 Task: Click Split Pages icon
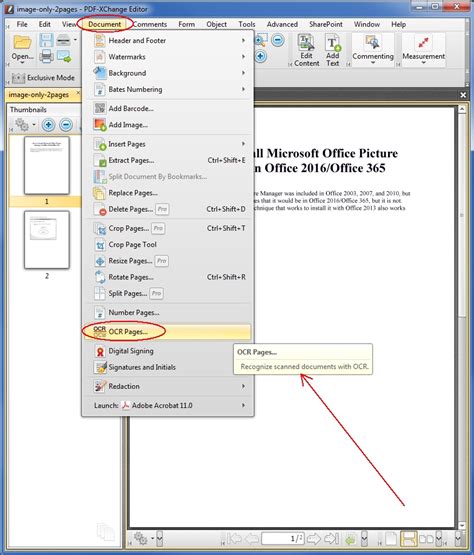coord(100,293)
